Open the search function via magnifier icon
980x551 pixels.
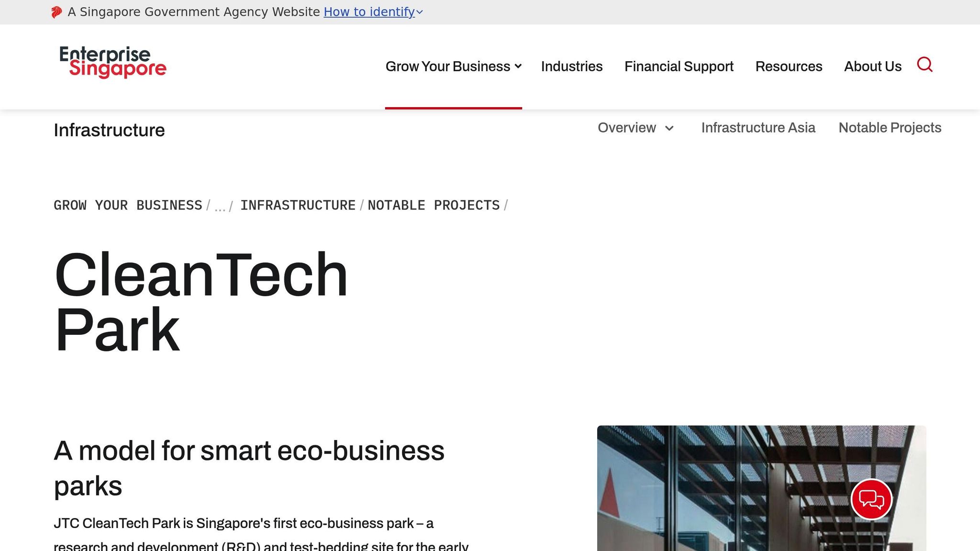point(925,65)
